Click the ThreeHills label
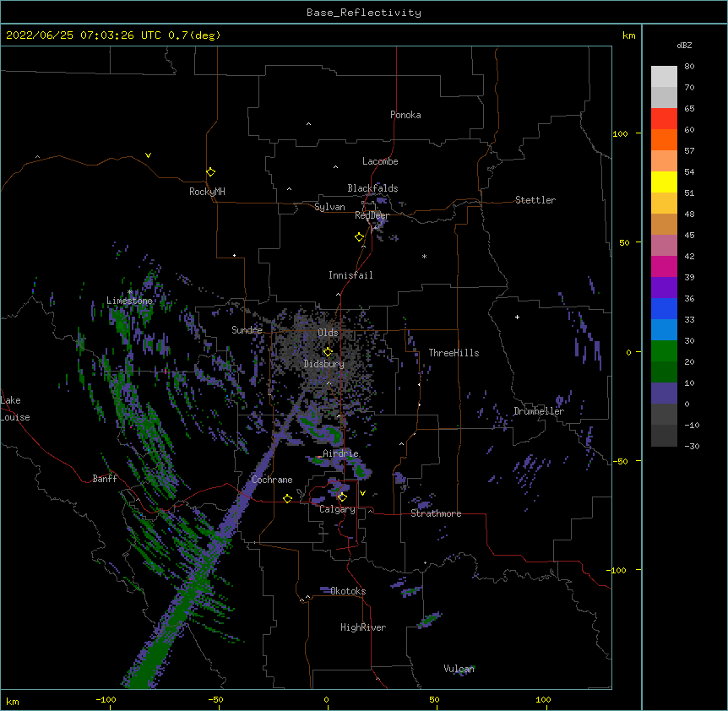Screen dimensions: 728x711 click(454, 353)
